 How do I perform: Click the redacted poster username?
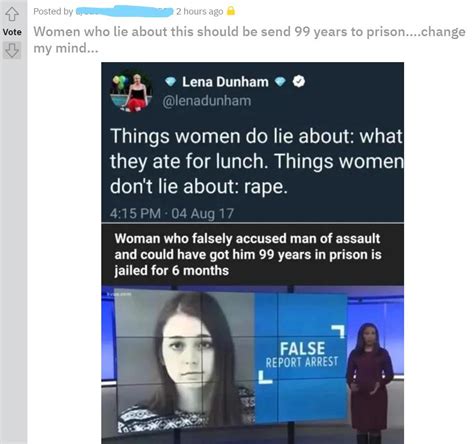(x=124, y=11)
